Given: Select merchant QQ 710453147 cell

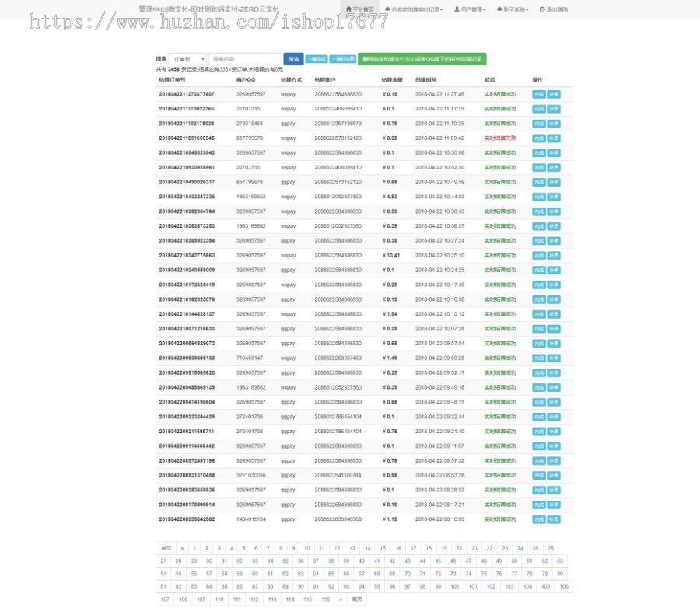Looking at the screenshot, I should pos(250,358).
